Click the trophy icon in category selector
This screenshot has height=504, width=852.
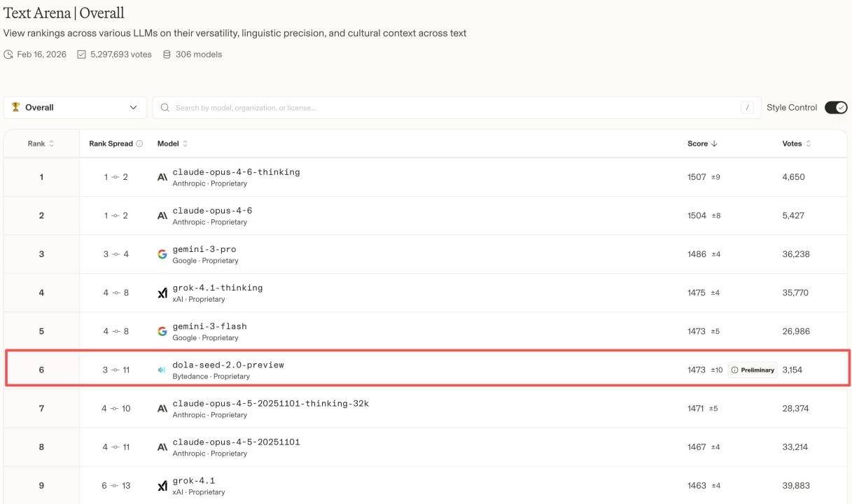click(15, 107)
